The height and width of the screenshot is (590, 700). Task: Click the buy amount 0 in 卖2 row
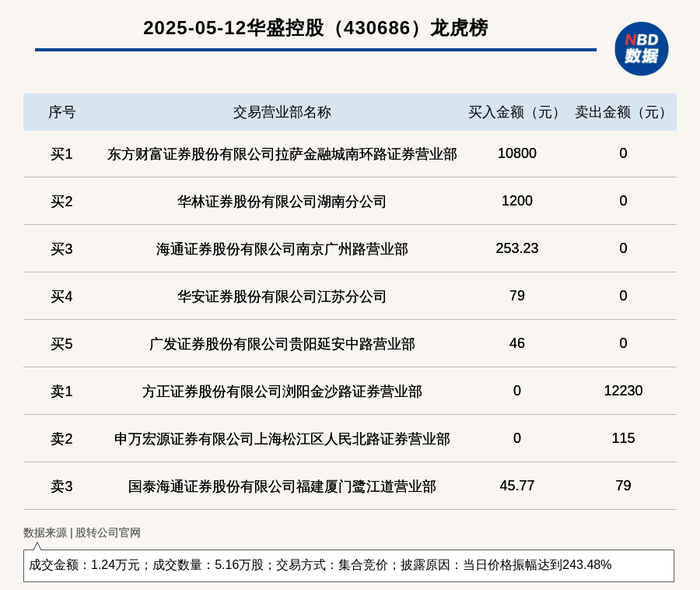[x=517, y=437]
